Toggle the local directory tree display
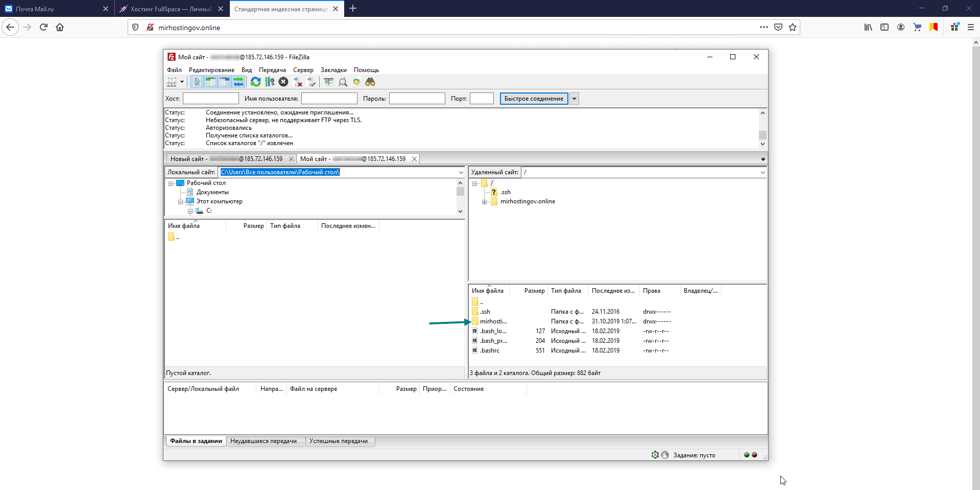This screenshot has width=980, height=490. 210,82
